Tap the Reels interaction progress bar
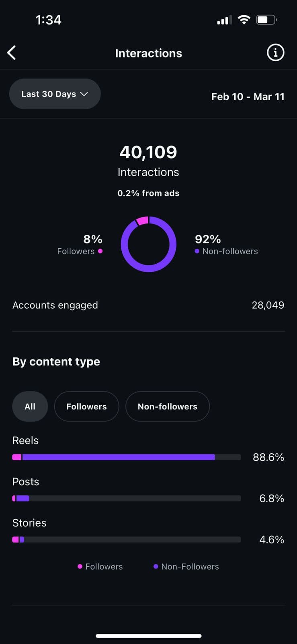The width and height of the screenshot is (297, 644). 127,457
